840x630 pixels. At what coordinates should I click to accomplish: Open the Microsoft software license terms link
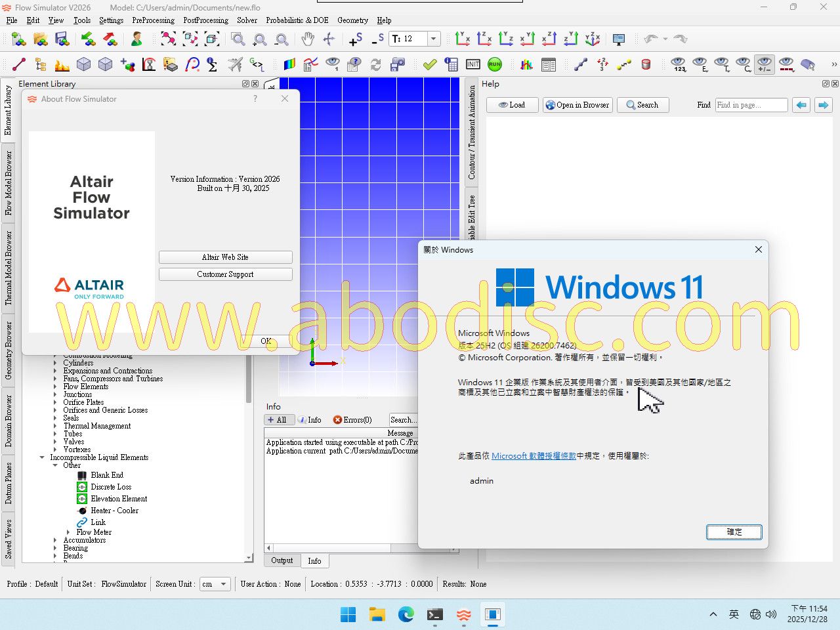tap(534, 456)
